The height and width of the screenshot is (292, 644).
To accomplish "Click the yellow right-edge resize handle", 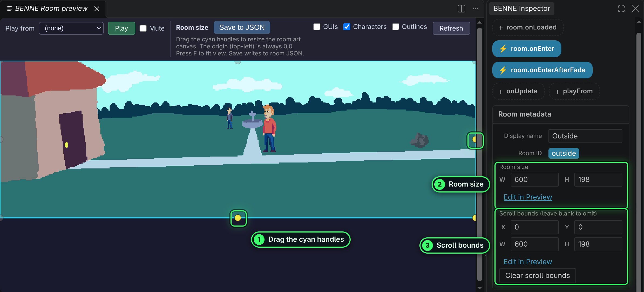I will pos(474,140).
